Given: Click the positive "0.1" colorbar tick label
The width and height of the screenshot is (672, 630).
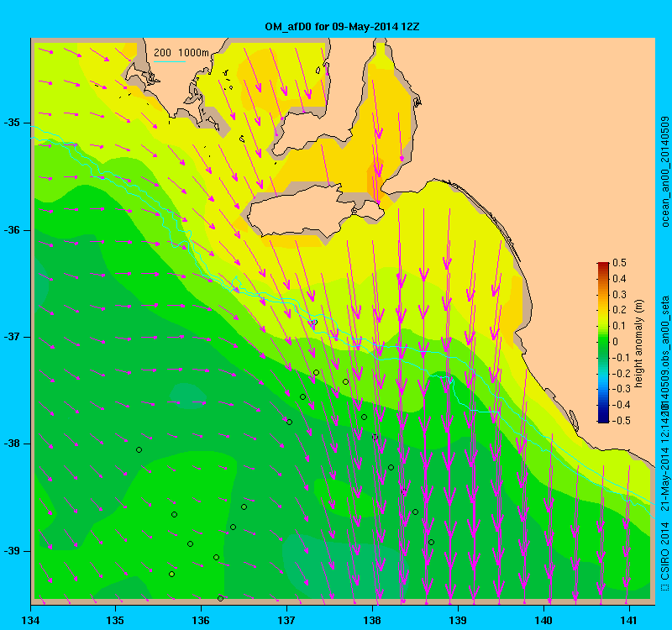Looking at the screenshot, I should [x=619, y=326].
